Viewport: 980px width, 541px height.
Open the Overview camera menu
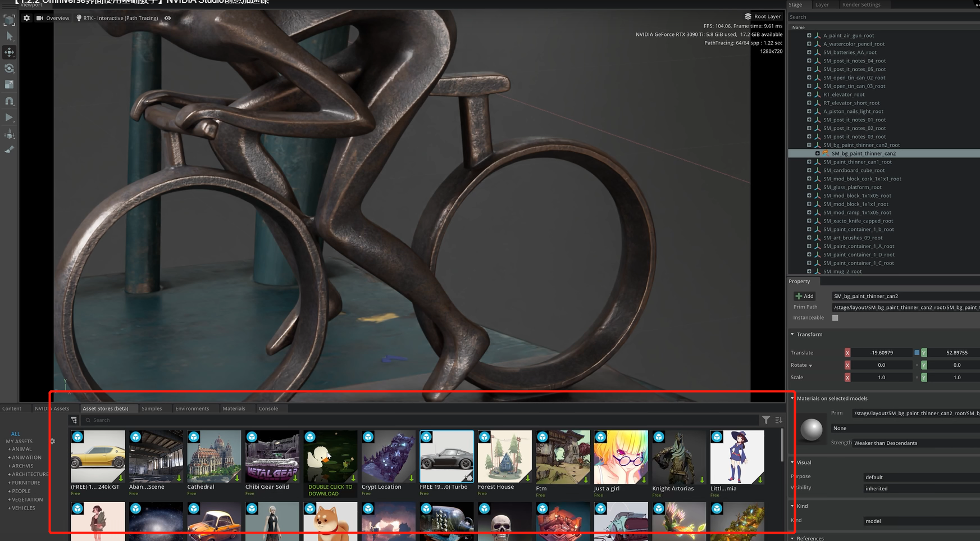click(53, 18)
